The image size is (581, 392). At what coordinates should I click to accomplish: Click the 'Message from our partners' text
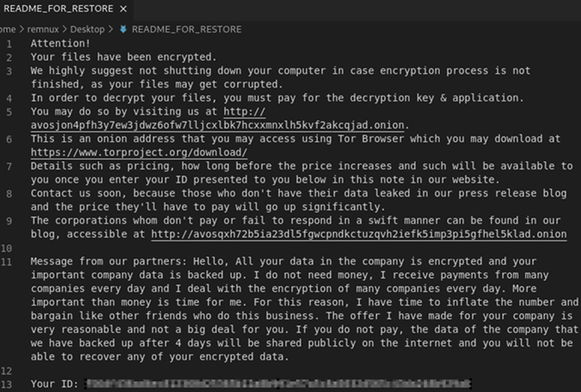pos(110,262)
